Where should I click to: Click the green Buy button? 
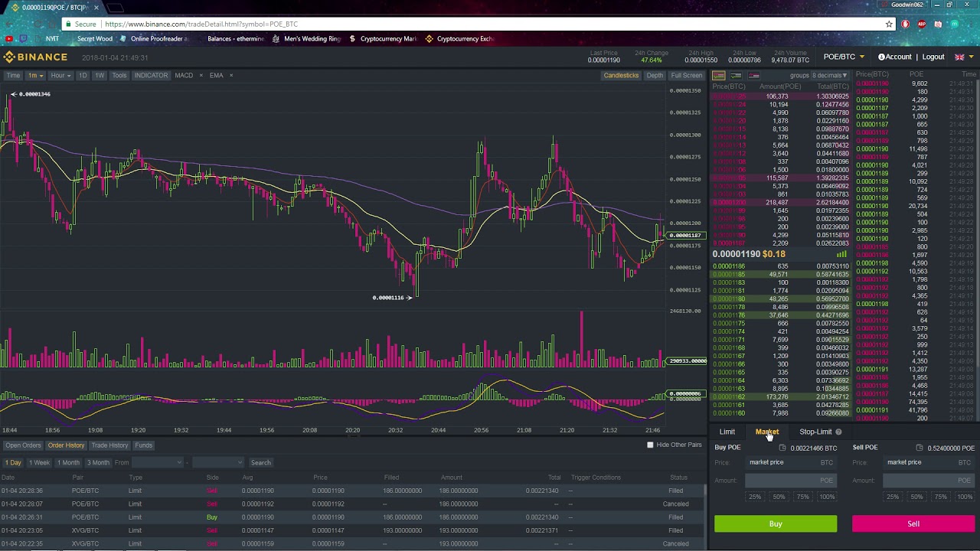(776, 524)
